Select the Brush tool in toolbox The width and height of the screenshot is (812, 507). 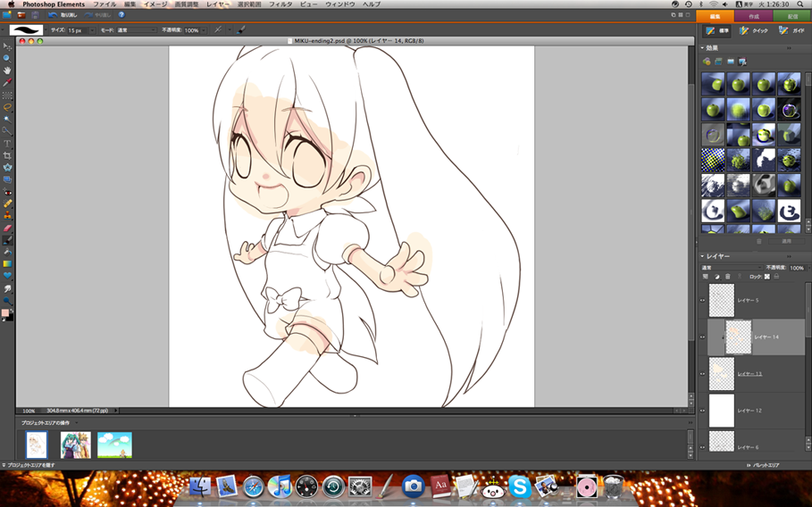pos(7,240)
